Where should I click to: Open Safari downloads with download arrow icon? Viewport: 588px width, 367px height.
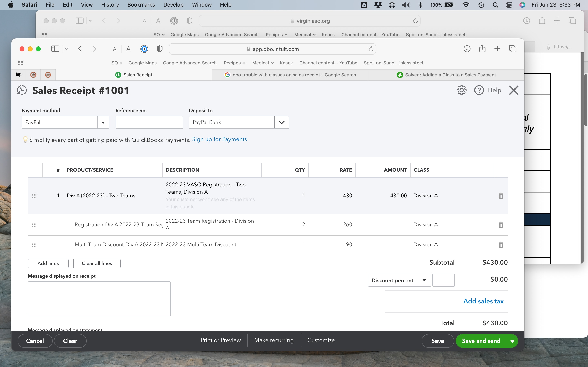click(467, 49)
